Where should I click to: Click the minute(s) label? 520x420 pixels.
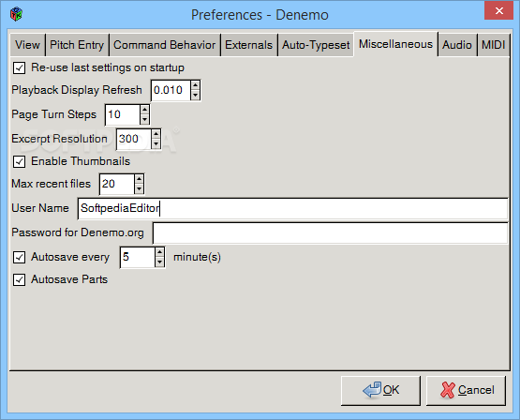197,257
